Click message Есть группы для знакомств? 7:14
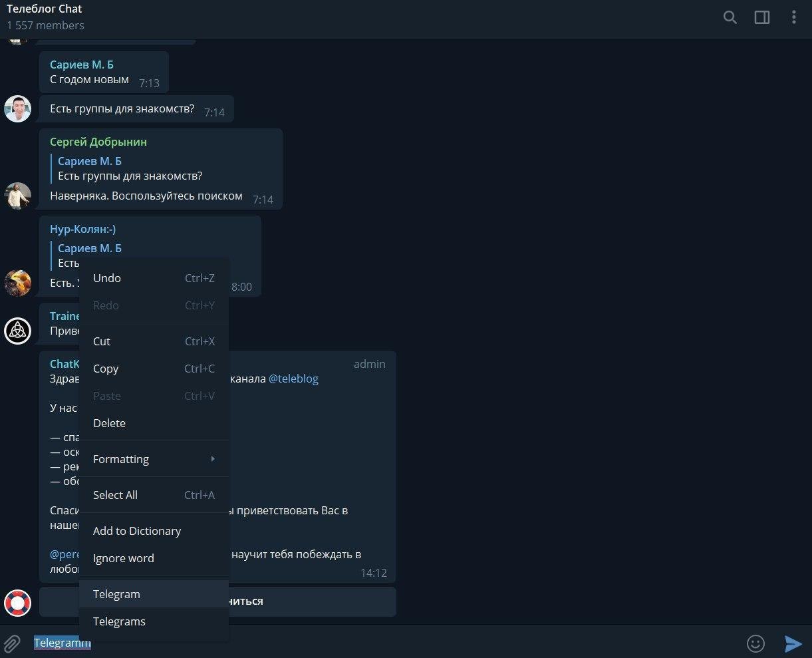Viewport: 812px width, 658px height. [136, 109]
